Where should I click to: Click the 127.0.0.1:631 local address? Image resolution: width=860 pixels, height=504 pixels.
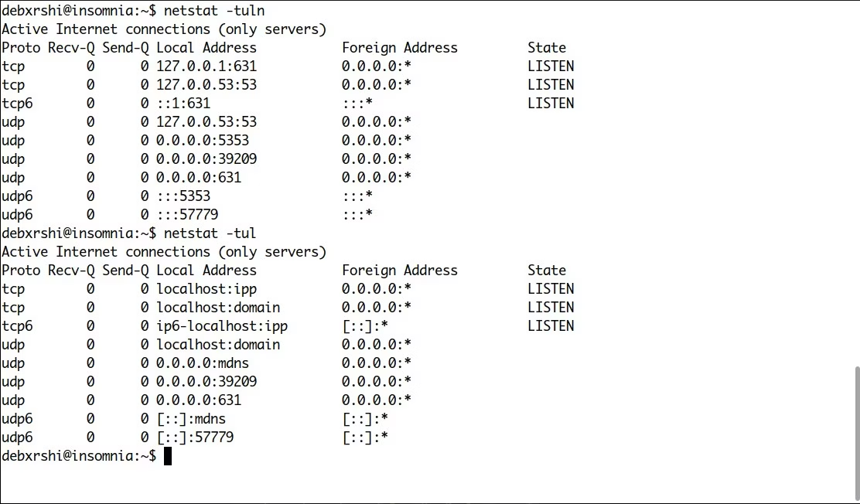tap(206, 66)
